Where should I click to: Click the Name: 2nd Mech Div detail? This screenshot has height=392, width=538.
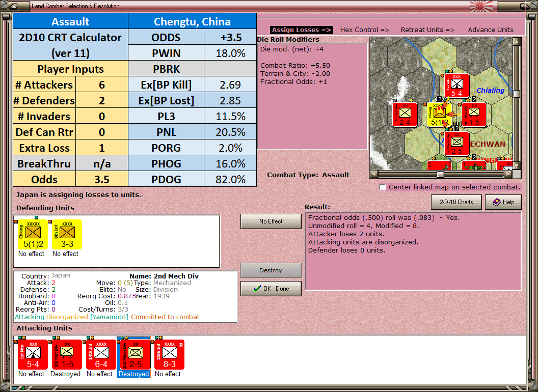click(164, 276)
